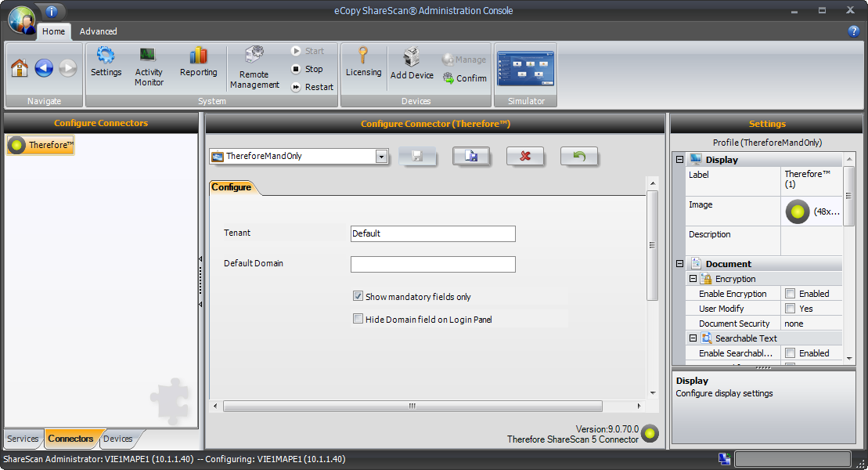Click the Default Domain input field
The height and width of the screenshot is (470, 868).
coord(433,265)
